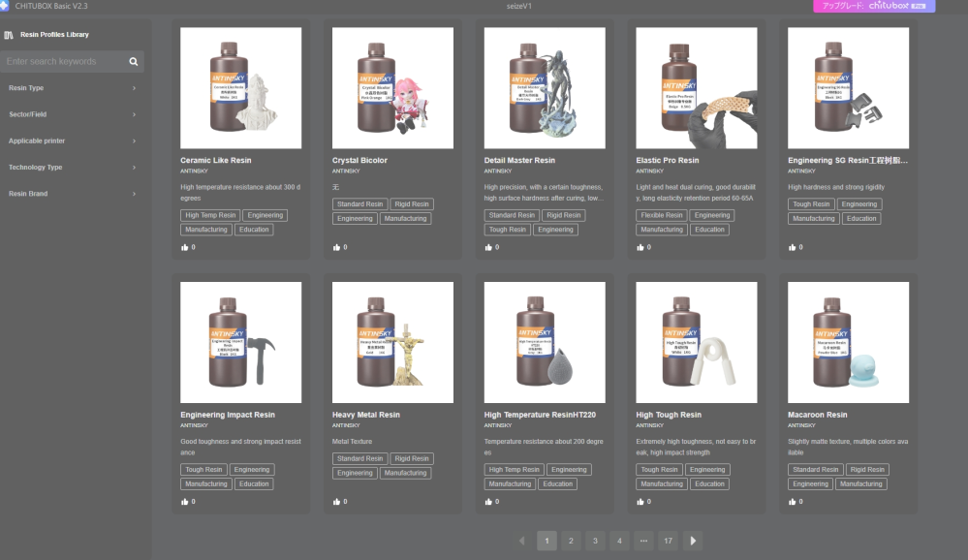This screenshot has width=968, height=560.
Task: Expand the Applicable printer filter
Action: point(73,141)
